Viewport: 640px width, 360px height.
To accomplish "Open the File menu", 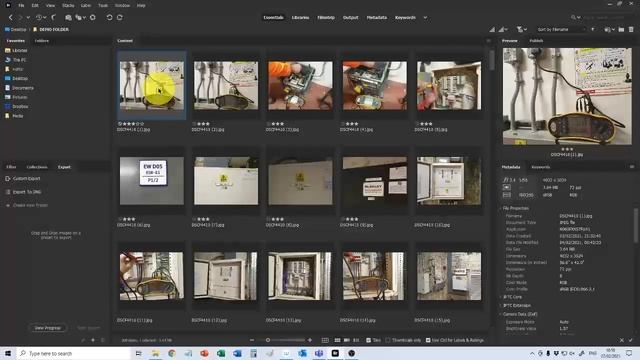I will point(21,5).
